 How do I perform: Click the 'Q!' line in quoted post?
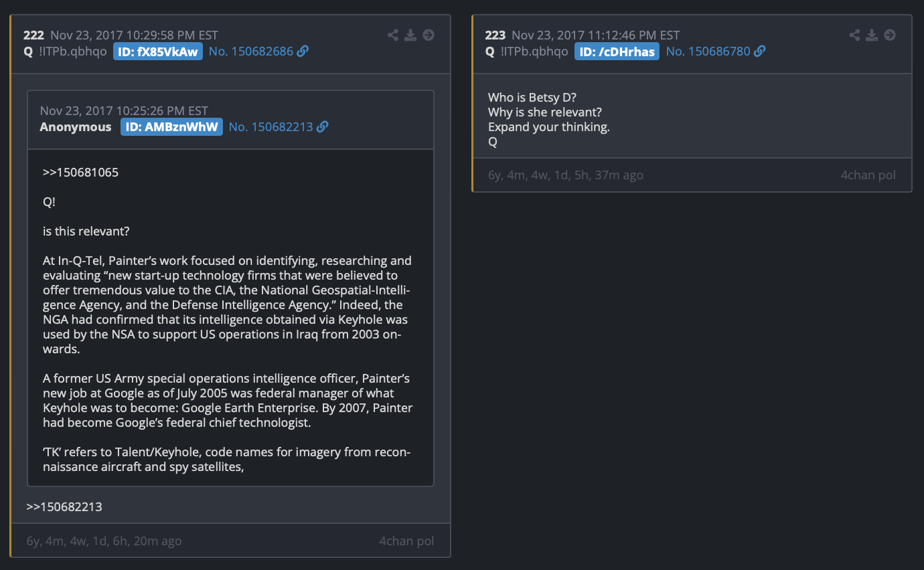(x=50, y=202)
